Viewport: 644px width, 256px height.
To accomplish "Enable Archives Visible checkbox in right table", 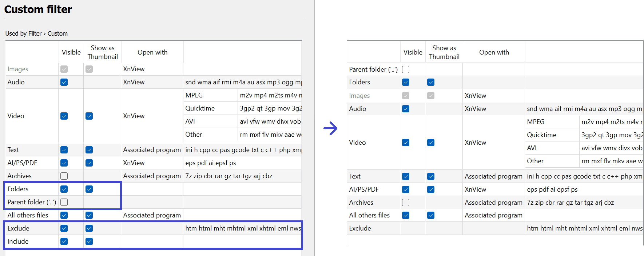I will [x=406, y=203].
